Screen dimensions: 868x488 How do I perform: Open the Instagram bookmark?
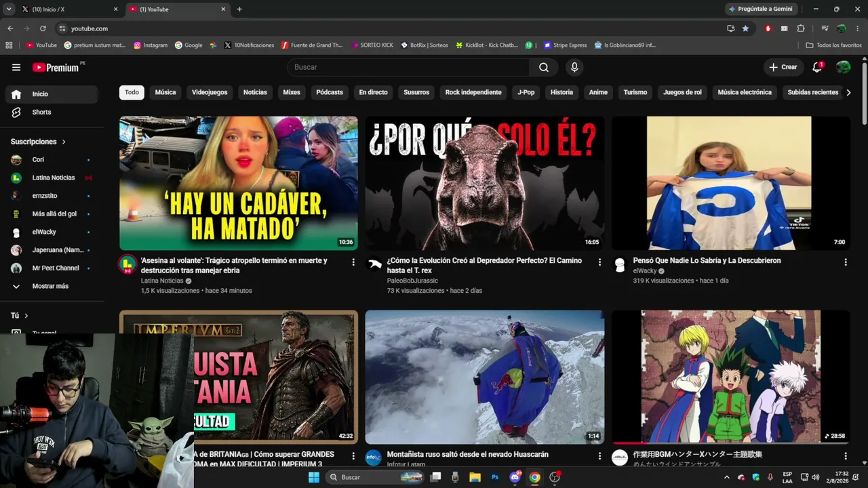[151, 45]
